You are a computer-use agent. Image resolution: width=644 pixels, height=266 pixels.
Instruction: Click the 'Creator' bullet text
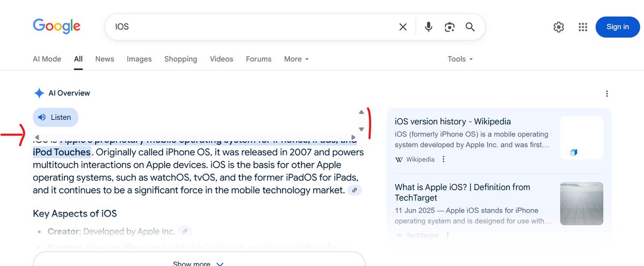(x=63, y=232)
